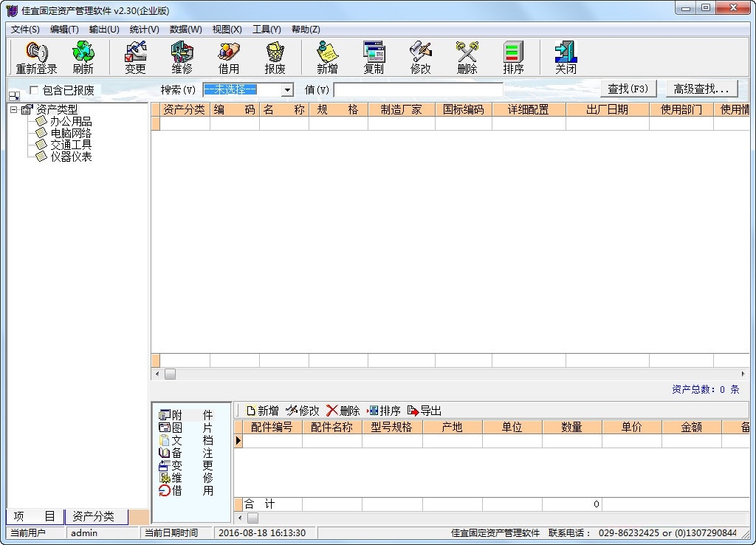
Task: Select the 维修 repair icon
Action: coord(182,58)
